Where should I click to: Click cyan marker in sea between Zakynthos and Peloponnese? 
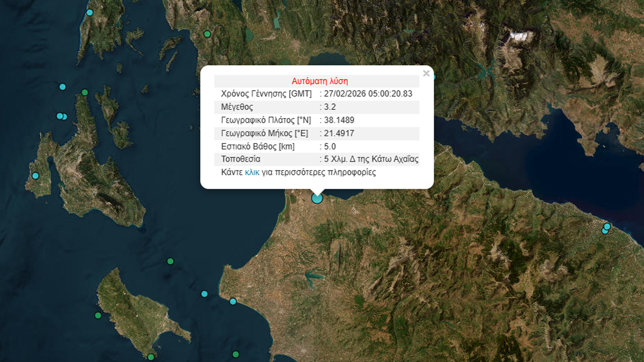coord(204,293)
